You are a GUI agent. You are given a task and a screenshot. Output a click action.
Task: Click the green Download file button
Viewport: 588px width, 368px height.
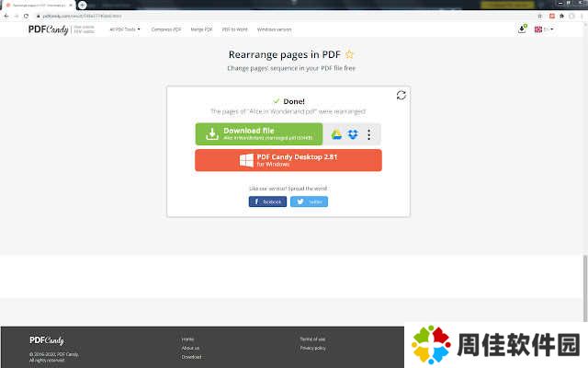pyautogui.click(x=258, y=134)
